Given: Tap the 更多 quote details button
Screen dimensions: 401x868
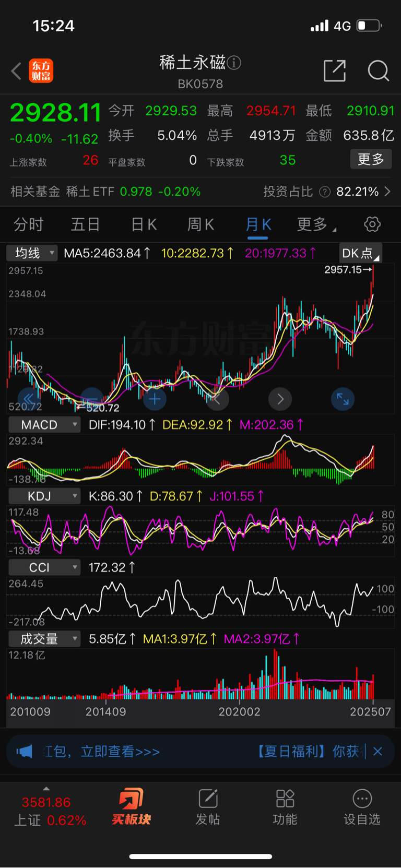Looking at the screenshot, I should pos(371,159).
